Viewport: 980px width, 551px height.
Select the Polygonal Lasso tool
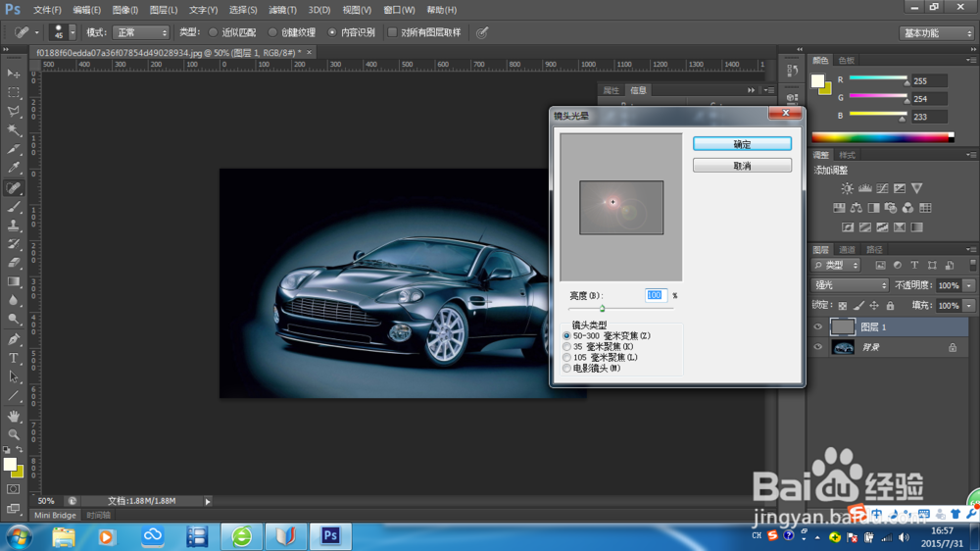click(13, 112)
